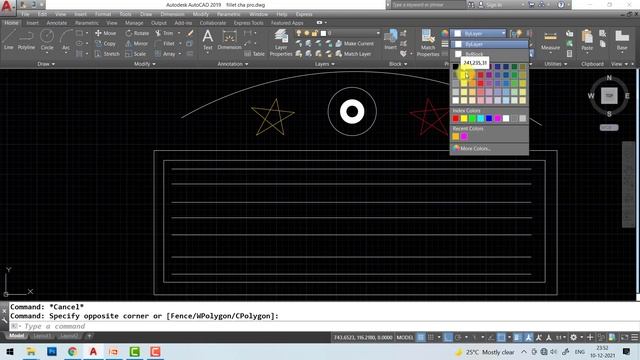
Task: Toggle drawing grid display in status bar
Action: [421, 338]
